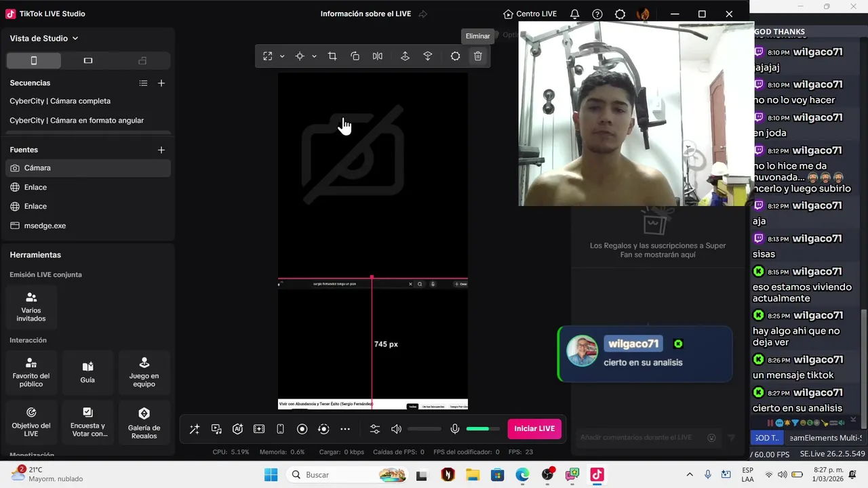The height and width of the screenshot is (488, 868).
Task: Click the clip highlight film icon
Action: click(259, 429)
